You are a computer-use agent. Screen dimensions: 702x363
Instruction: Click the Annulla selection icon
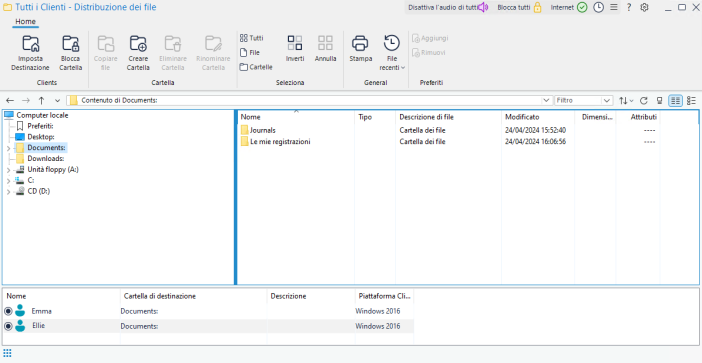click(x=325, y=43)
